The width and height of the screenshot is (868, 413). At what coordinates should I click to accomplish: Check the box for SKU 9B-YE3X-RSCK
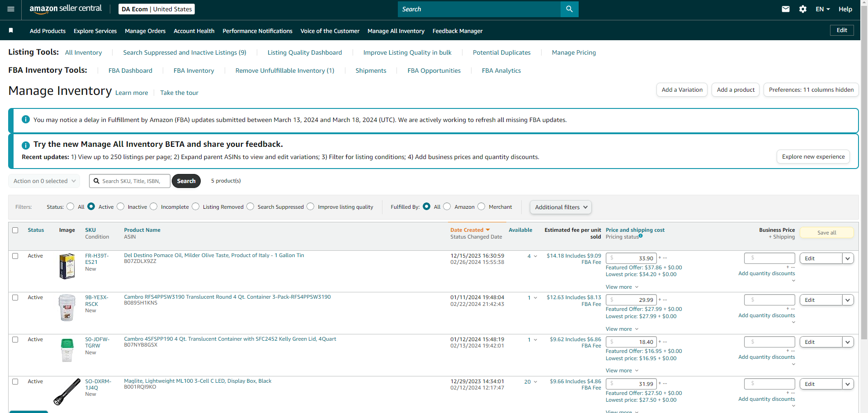(x=15, y=298)
